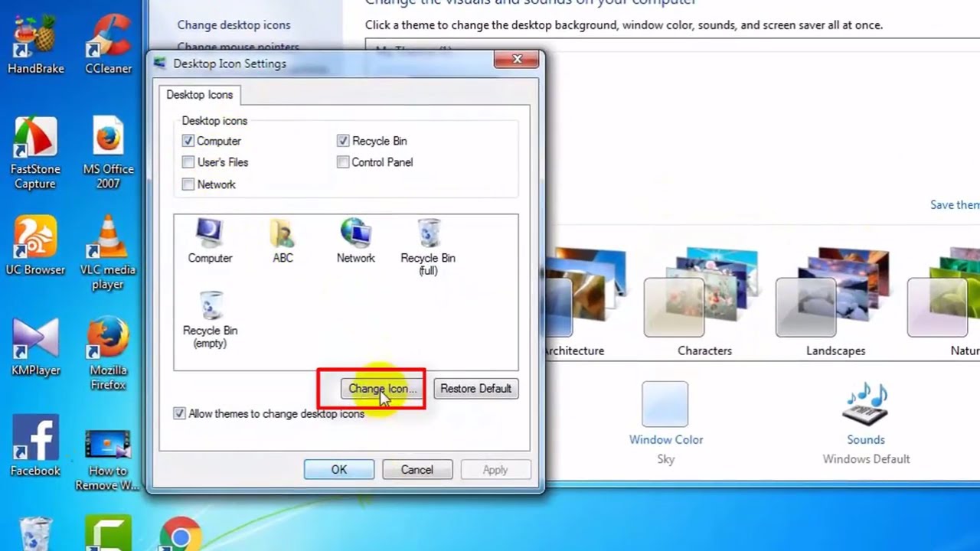Image resolution: width=980 pixels, height=551 pixels.
Task: Click the Restore Default button
Action: [x=475, y=389]
